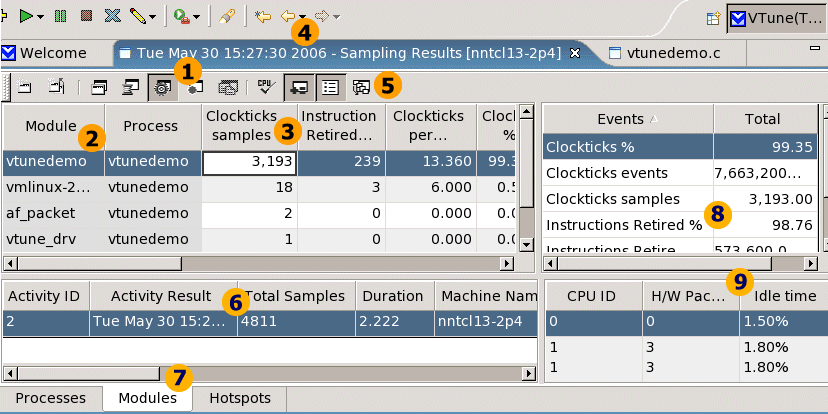Image resolution: width=828 pixels, height=414 pixels.
Task: Click the CPU checkmark toolbar icon
Action: [264, 87]
